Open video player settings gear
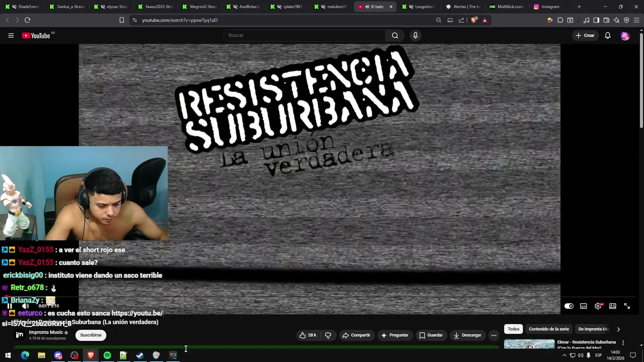 598,306
